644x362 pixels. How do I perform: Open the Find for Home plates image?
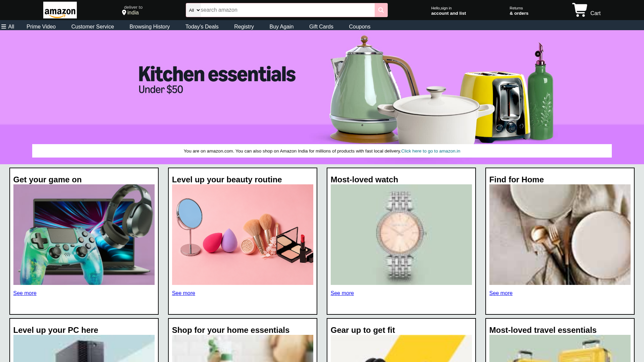coord(560,235)
